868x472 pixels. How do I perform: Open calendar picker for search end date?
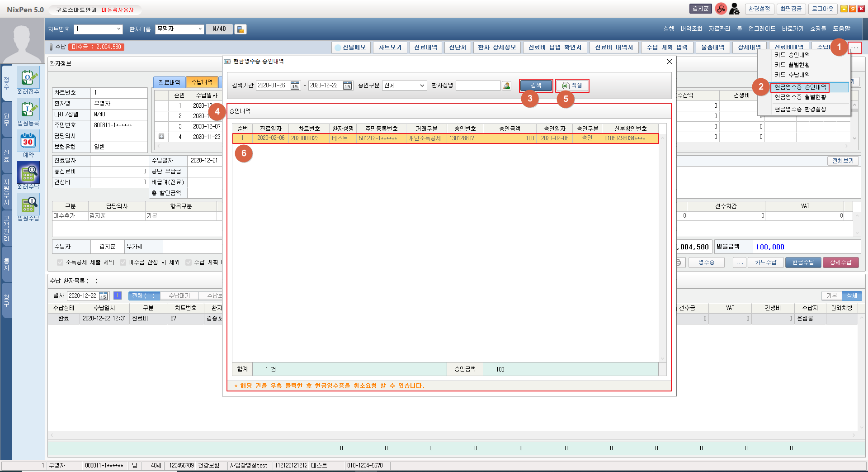[347, 86]
